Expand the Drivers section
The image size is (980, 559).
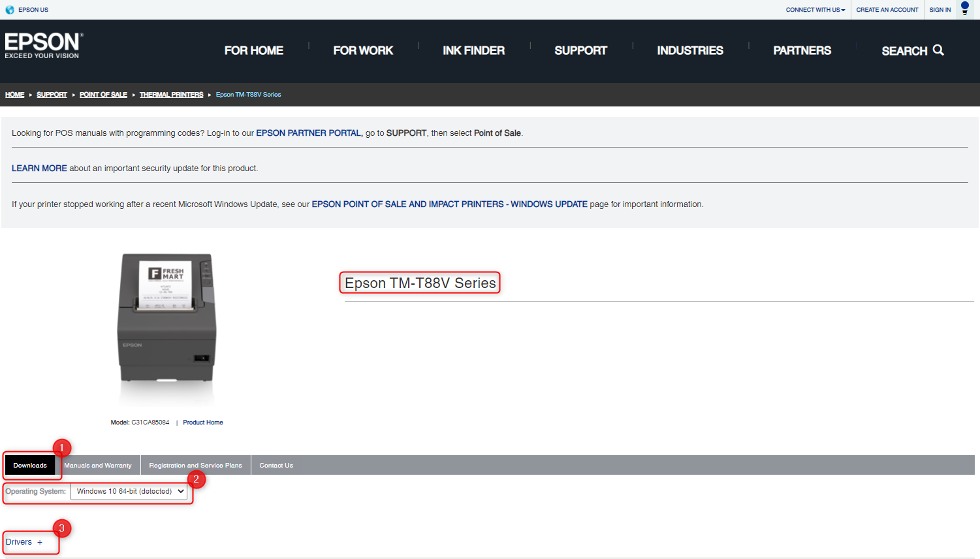click(24, 542)
